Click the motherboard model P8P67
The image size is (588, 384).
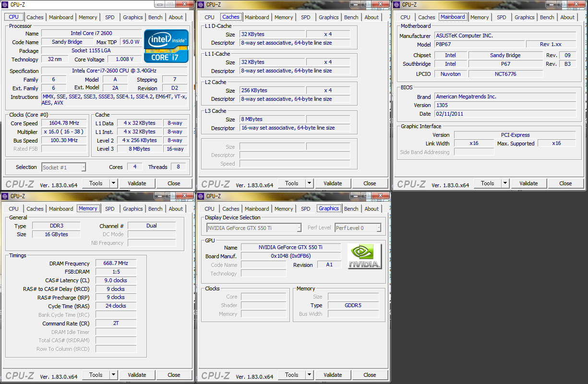click(479, 44)
